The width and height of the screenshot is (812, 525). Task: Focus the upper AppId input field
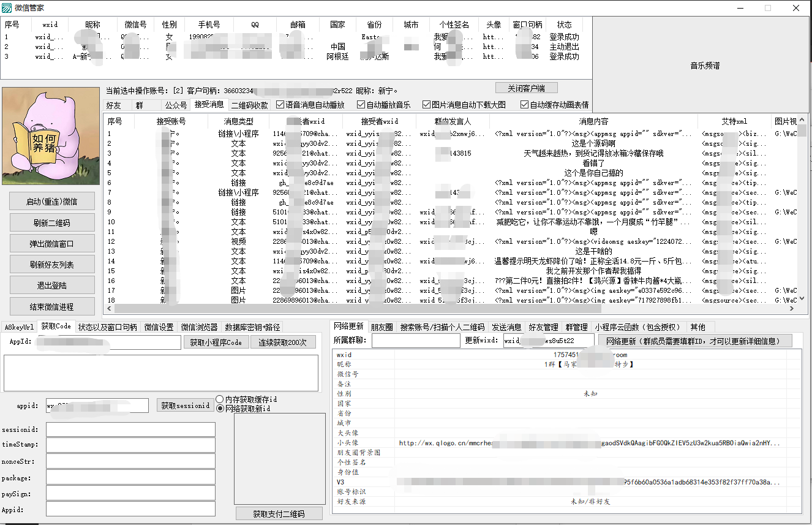[109, 342]
